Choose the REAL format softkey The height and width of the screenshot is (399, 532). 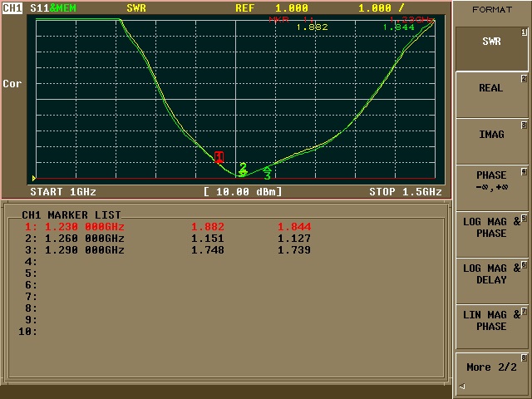pyautogui.click(x=491, y=95)
